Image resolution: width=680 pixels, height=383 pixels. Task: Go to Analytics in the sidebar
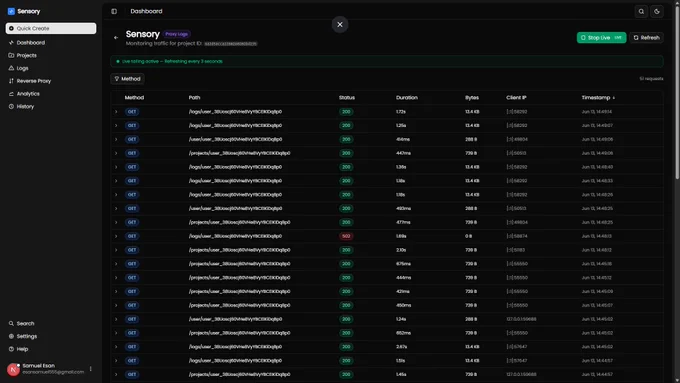(x=28, y=94)
